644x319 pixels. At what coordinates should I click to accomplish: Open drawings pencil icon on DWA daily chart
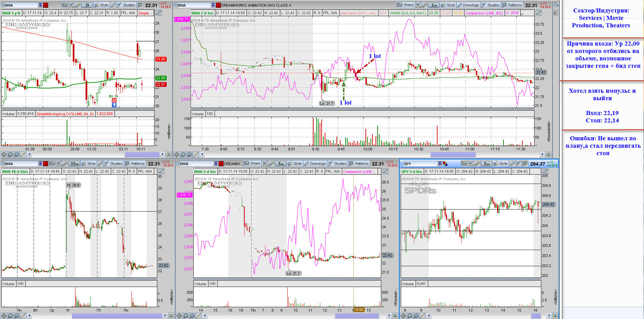(113, 5)
